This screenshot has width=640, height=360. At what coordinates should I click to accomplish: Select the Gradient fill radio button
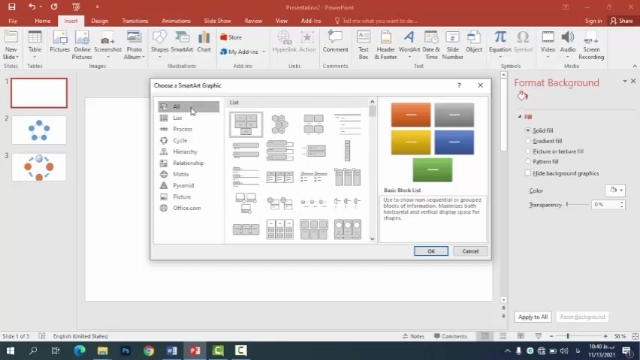pyautogui.click(x=528, y=141)
